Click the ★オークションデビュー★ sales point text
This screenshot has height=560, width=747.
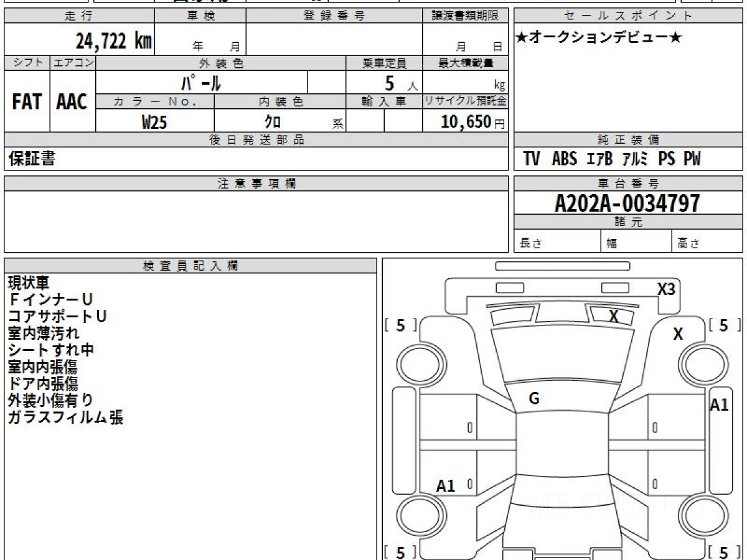coord(599,38)
